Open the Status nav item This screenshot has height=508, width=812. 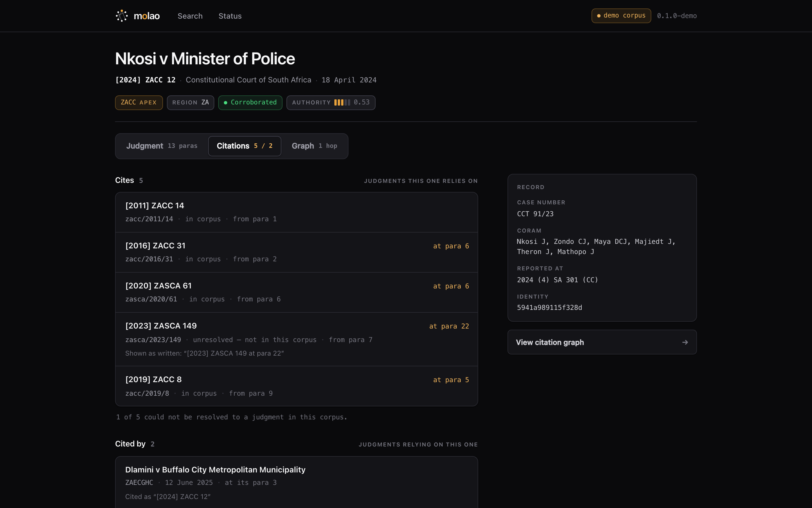click(x=230, y=16)
